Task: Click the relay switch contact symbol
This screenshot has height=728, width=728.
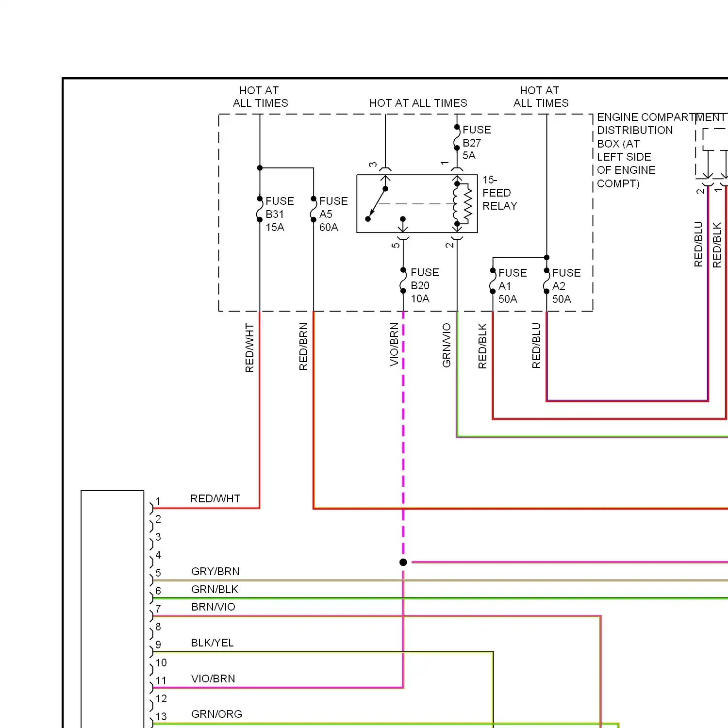Action: pos(377,204)
